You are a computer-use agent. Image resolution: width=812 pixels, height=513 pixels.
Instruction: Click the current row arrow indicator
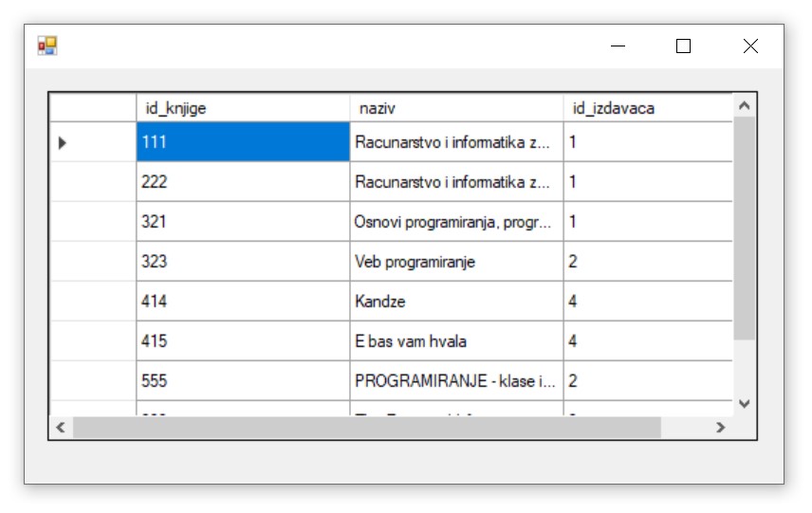point(63,142)
